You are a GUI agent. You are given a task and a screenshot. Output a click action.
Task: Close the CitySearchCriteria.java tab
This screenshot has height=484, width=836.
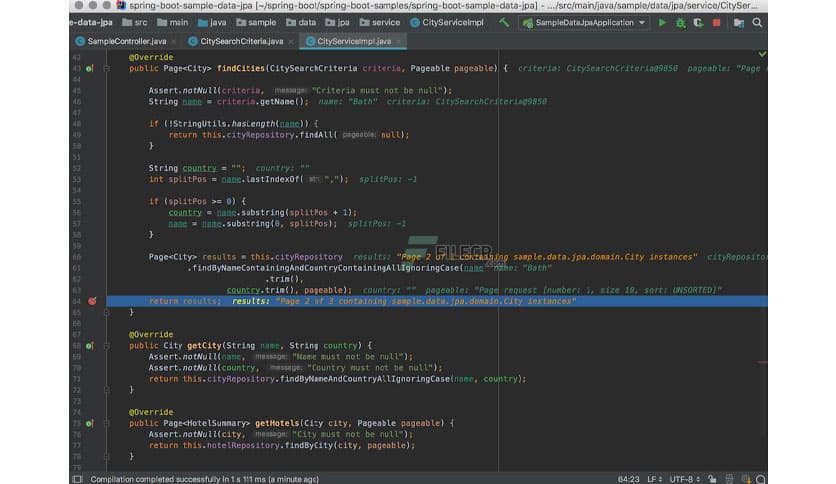click(291, 42)
